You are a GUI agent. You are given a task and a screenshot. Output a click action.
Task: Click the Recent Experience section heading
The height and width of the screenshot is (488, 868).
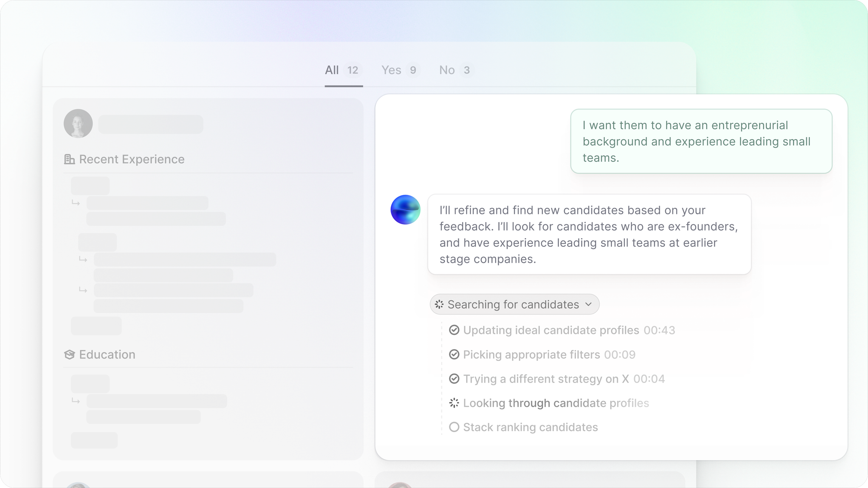(x=132, y=159)
